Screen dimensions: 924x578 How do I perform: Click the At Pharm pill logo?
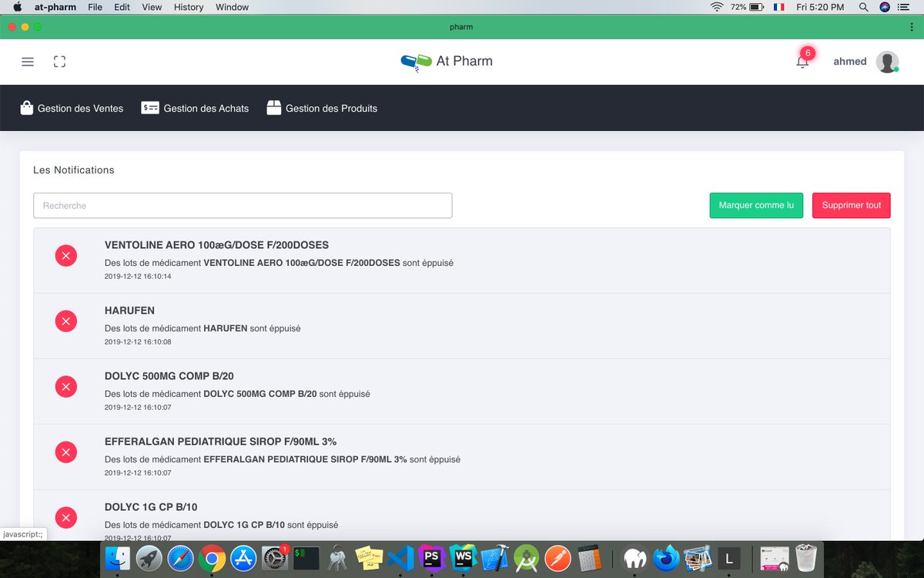coord(417,62)
